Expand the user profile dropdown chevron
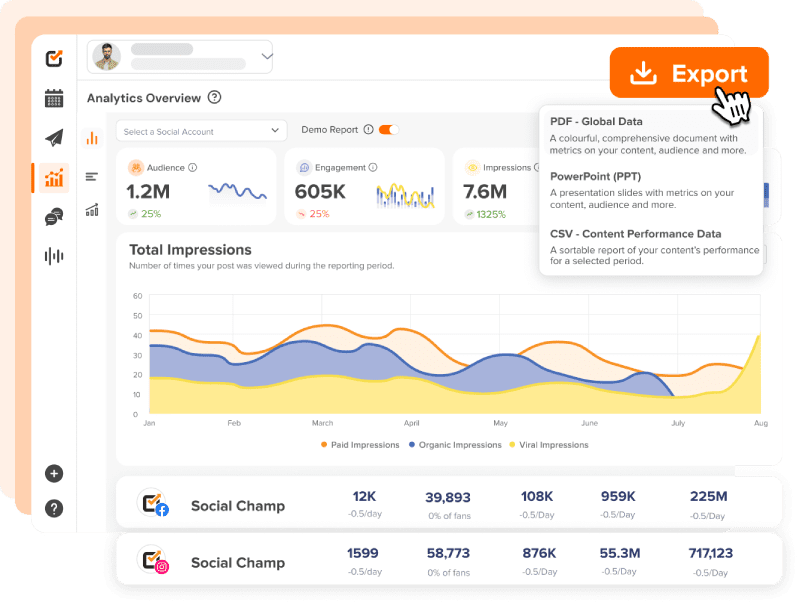Viewport: 800px width, 605px height. [267, 57]
